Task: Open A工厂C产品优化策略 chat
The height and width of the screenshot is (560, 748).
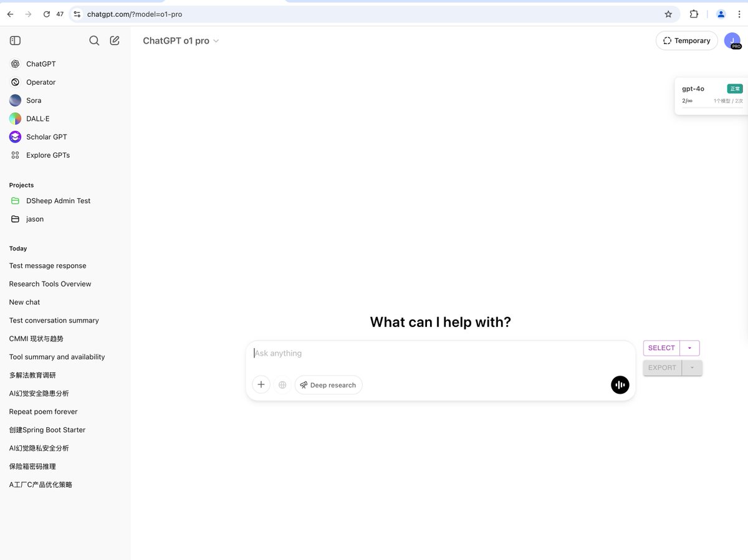Action: click(65, 485)
